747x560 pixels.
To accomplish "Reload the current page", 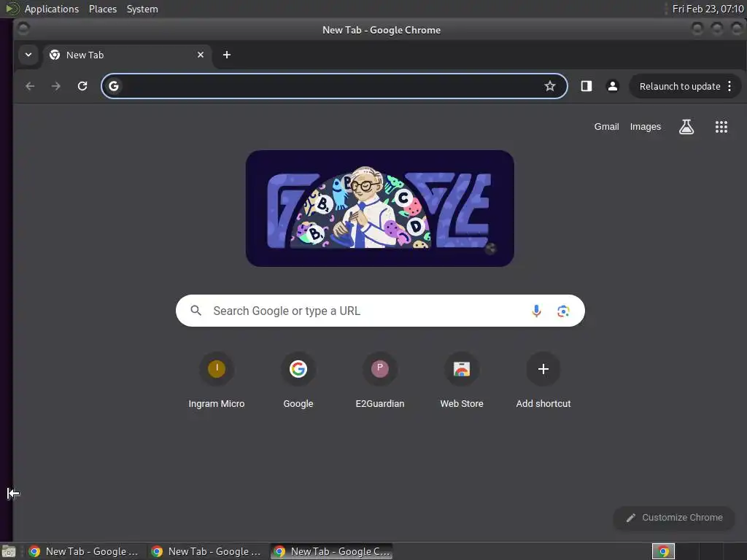I will pos(82,86).
